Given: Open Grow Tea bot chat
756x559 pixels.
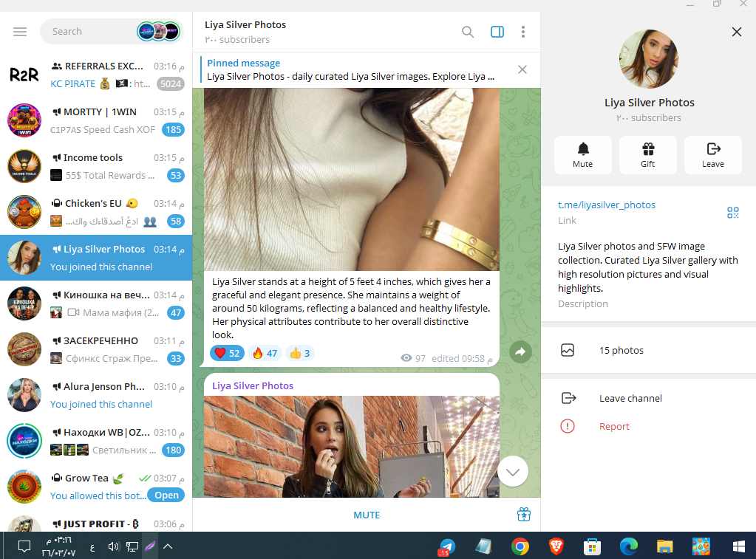Looking at the screenshot, I should pos(96,487).
